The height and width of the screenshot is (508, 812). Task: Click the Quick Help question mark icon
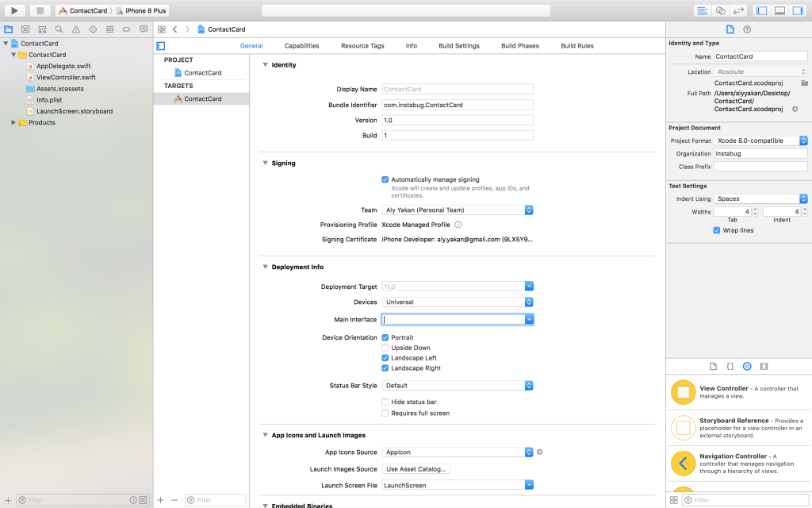point(747,29)
